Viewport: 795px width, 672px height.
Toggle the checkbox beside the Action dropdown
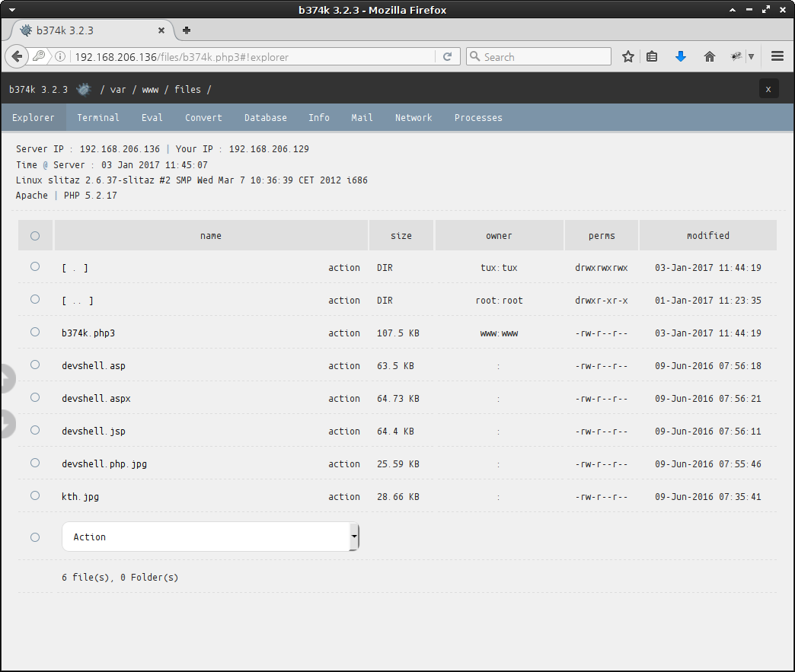pos(35,537)
